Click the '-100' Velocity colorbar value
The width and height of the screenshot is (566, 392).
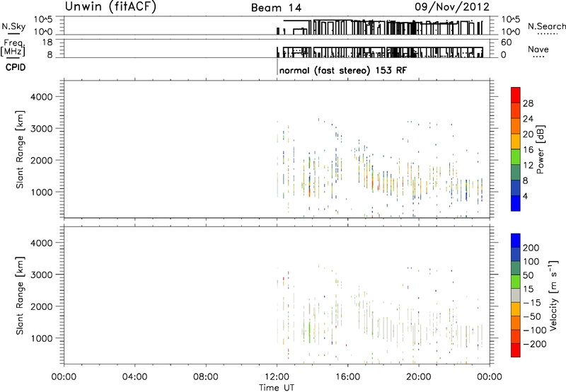coord(535,330)
